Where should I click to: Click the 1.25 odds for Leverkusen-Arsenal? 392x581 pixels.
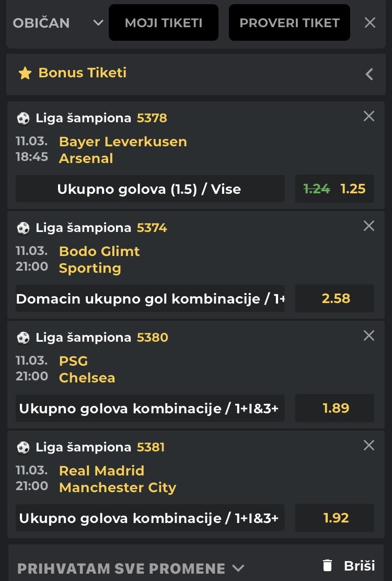pyautogui.click(x=353, y=189)
